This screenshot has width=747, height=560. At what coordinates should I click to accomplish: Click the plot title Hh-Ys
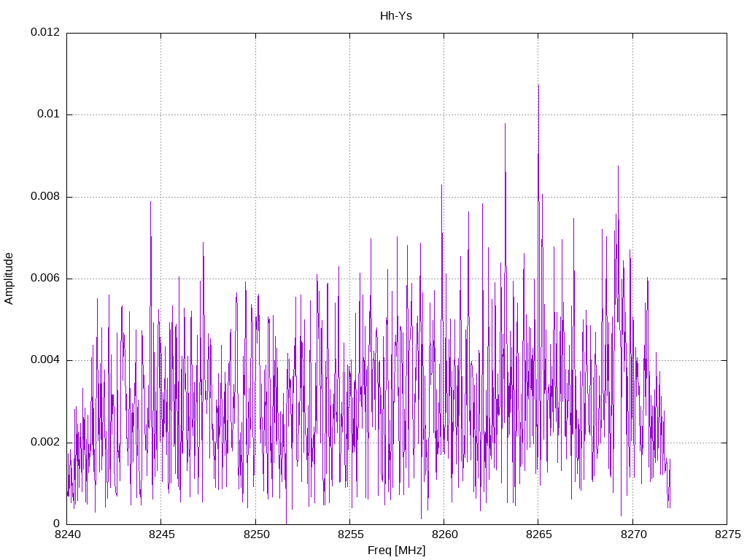coord(396,16)
